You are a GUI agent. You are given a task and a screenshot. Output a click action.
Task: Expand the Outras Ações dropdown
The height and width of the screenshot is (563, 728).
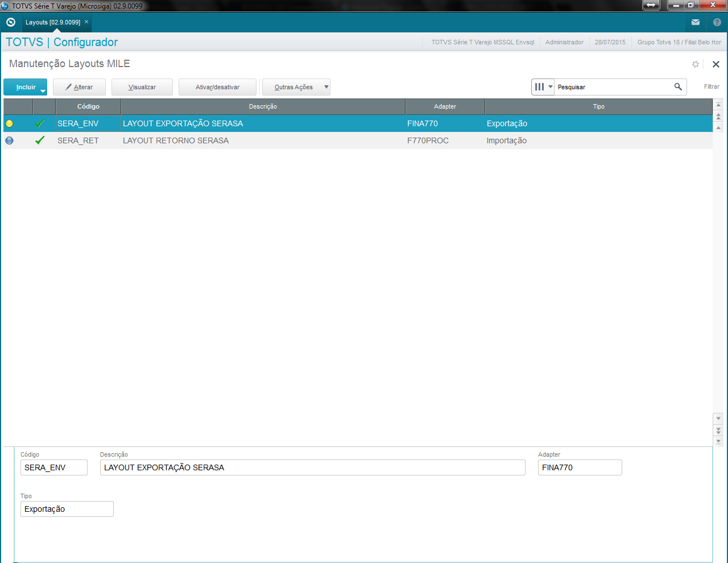(x=326, y=87)
